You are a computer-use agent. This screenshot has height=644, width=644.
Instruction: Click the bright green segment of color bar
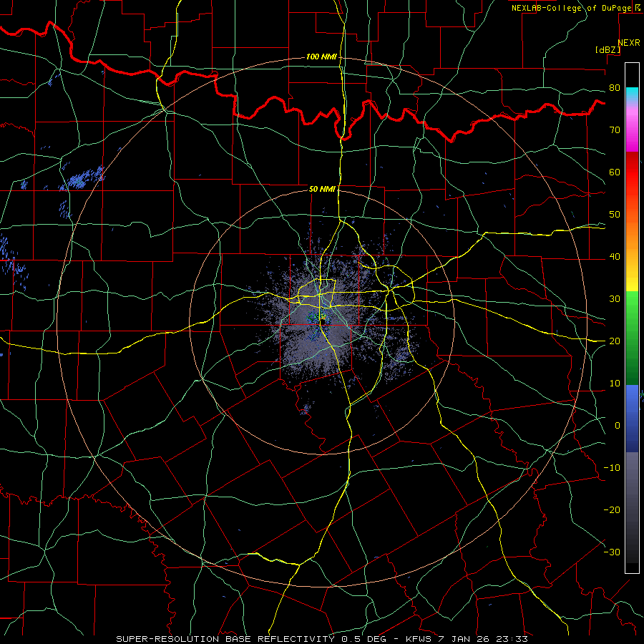click(x=632, y=306)
